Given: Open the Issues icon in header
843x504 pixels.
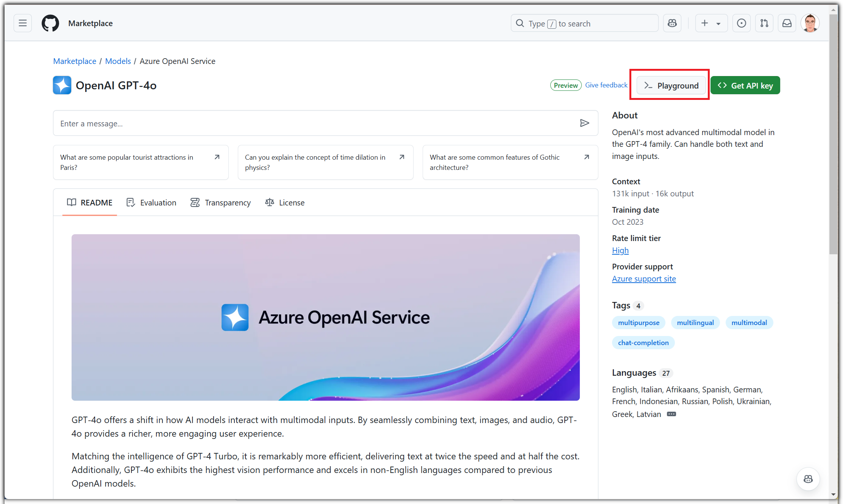Looking at the screenshot, I should 741,23.
